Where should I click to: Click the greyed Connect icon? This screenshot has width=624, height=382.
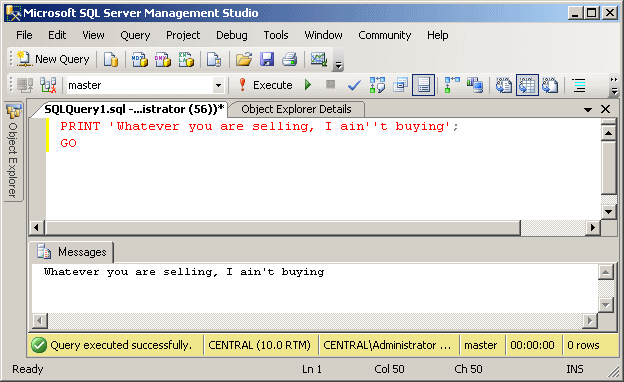25,85
